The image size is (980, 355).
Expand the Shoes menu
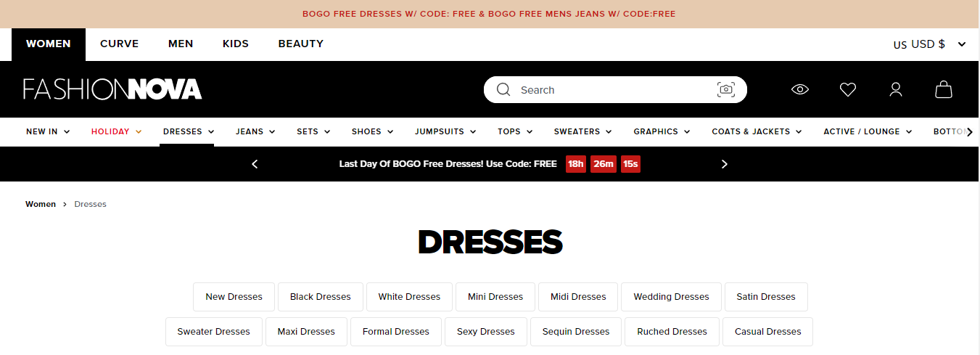tap(372, 131)
